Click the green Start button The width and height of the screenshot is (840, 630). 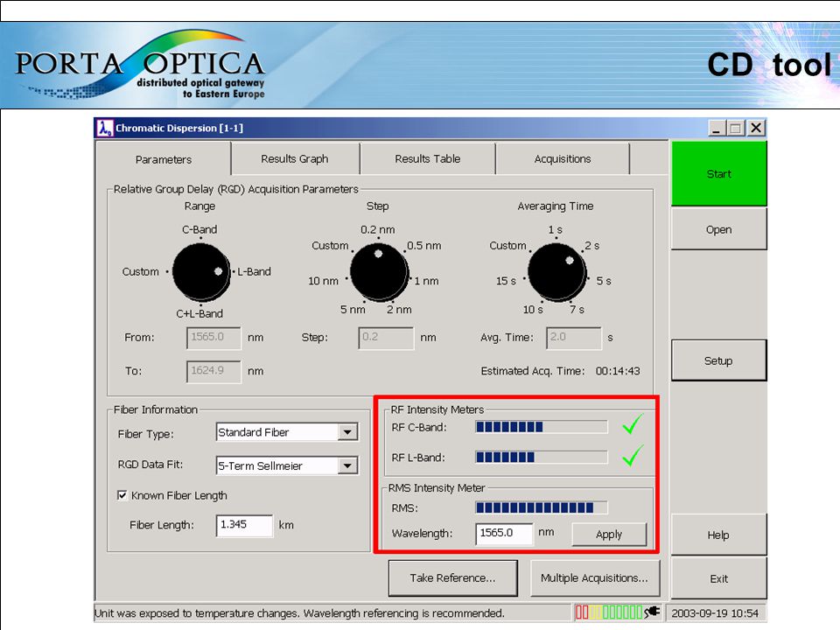pos(718,173)
